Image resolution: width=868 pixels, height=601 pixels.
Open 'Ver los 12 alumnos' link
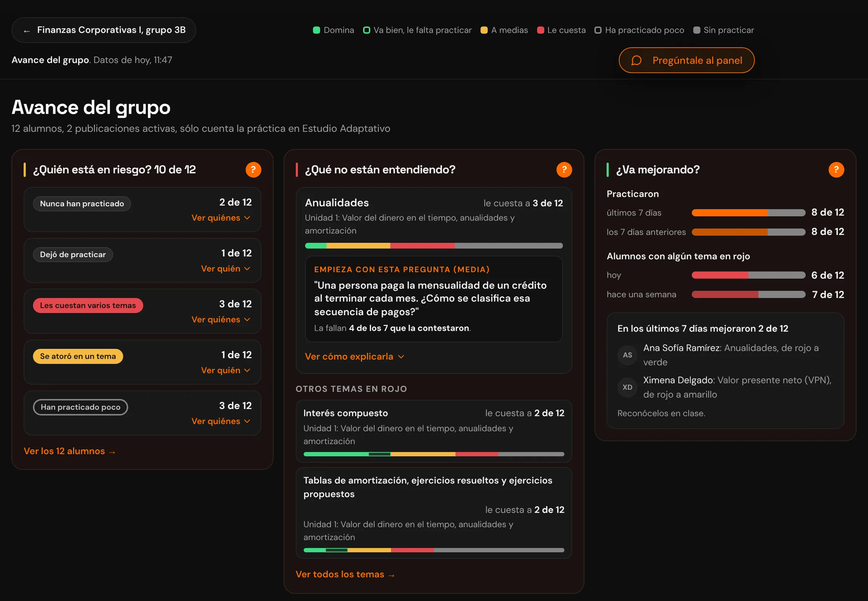[69, 451]
